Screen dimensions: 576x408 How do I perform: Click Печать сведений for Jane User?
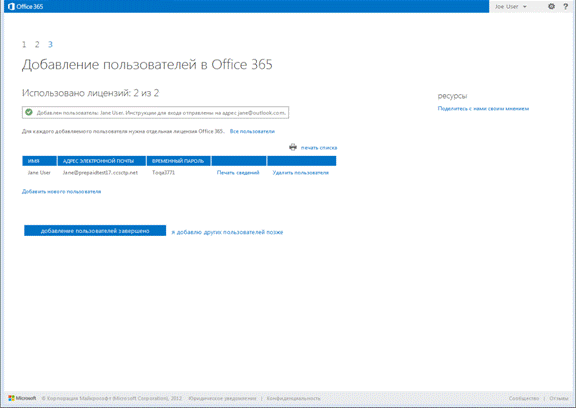(x=238, y=173)
